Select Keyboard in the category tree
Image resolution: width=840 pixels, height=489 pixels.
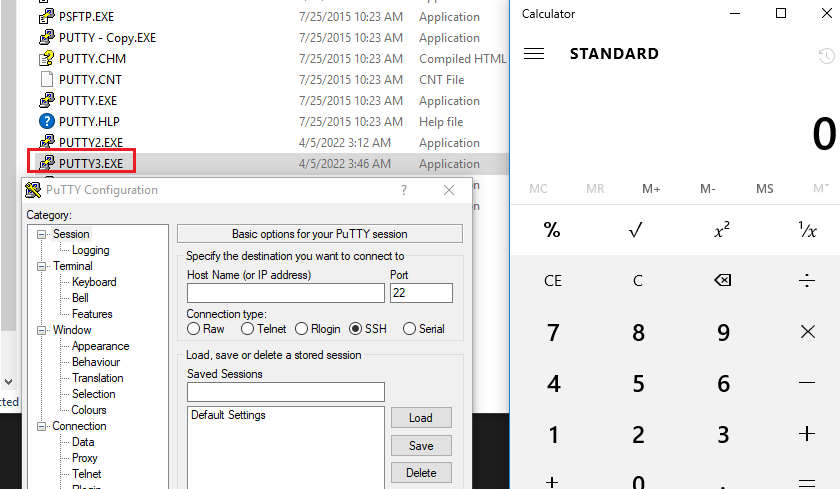(x=94, y=282)
